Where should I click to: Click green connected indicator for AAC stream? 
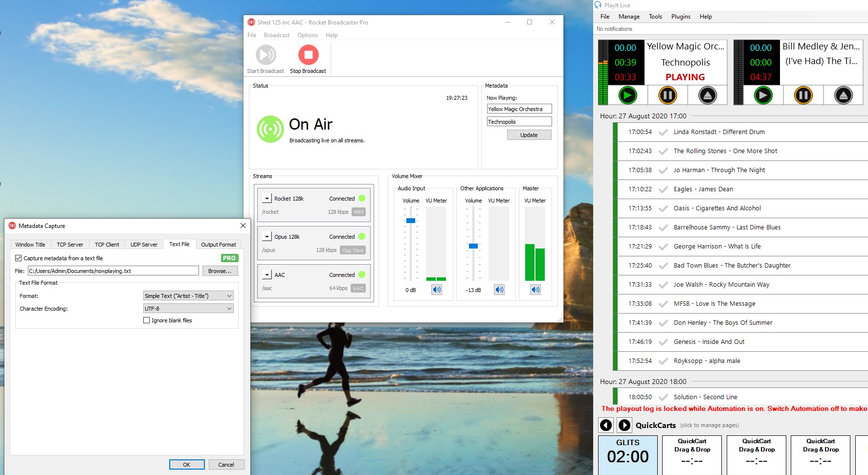362,274
